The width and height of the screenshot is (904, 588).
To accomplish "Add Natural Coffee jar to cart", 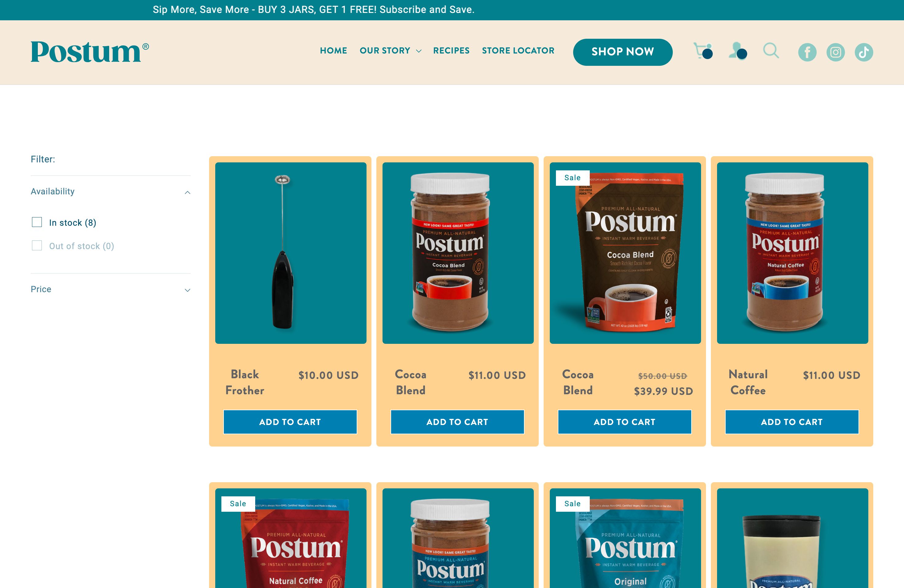I will [x=792, y=422].
